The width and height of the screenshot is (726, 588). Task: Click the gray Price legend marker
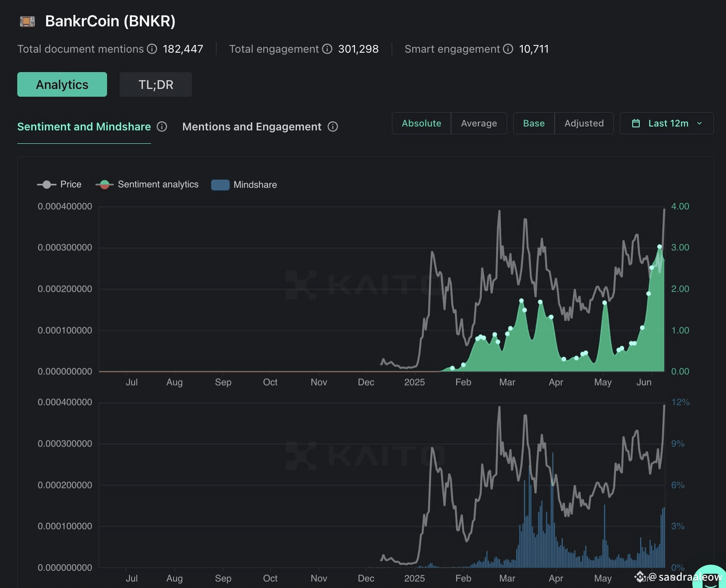click(47, 185)
